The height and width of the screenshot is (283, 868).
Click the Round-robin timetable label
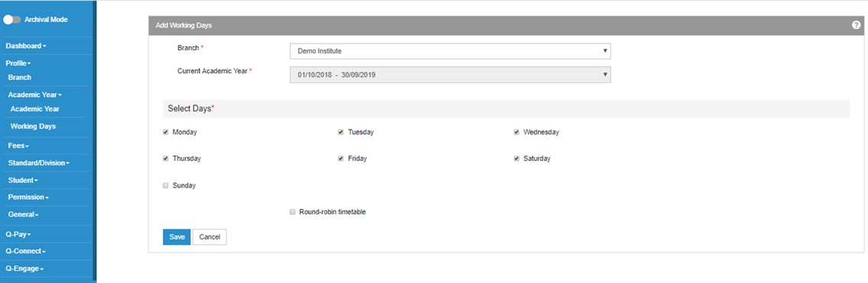[x=332, y=212]
